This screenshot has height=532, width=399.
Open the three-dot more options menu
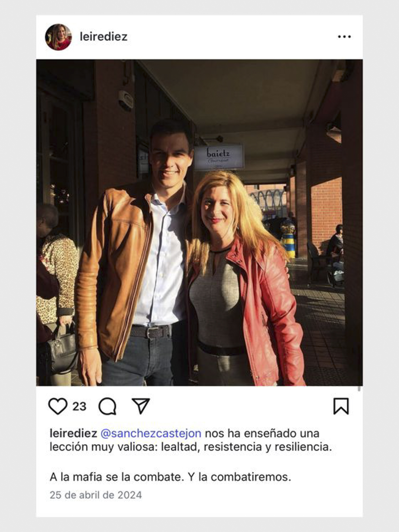[344, 37]
